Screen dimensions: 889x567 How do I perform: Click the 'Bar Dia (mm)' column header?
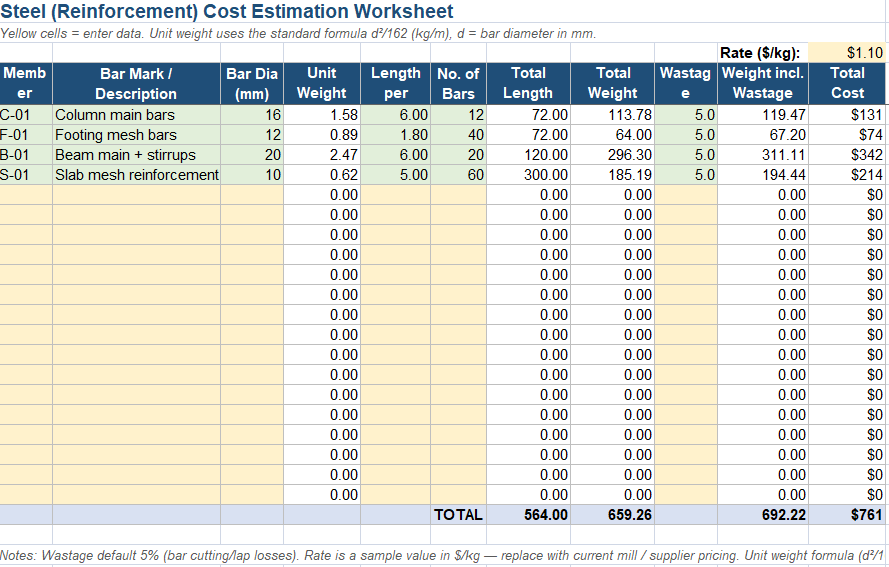coord(252,83)
